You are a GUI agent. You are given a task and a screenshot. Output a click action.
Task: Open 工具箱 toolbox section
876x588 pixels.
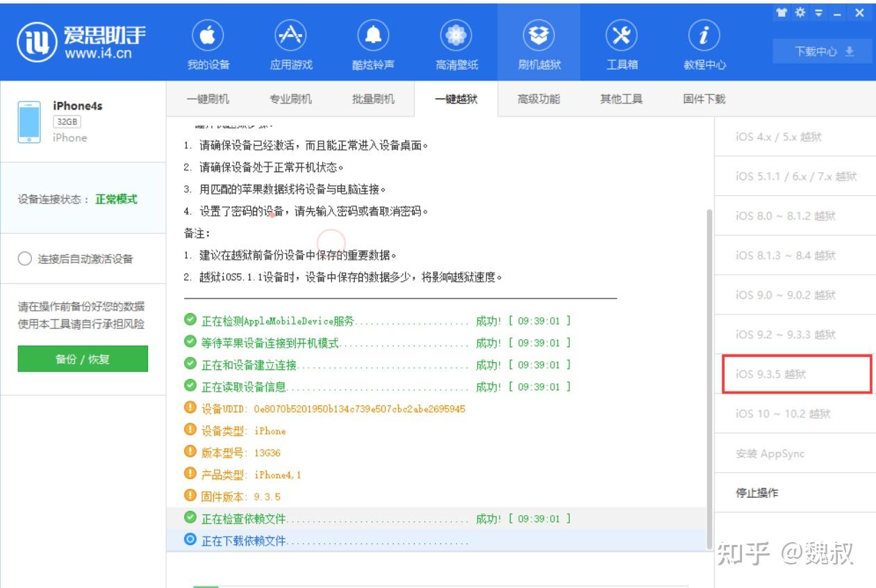click(x=622, y=46)
